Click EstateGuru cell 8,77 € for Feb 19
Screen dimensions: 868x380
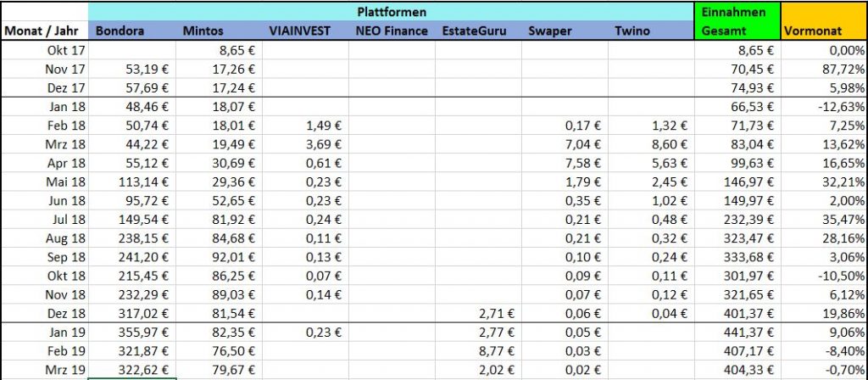tap(478, 351)
